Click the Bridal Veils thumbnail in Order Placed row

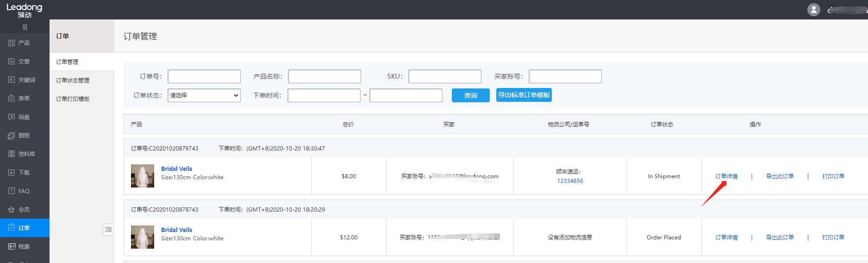(143, 237)
